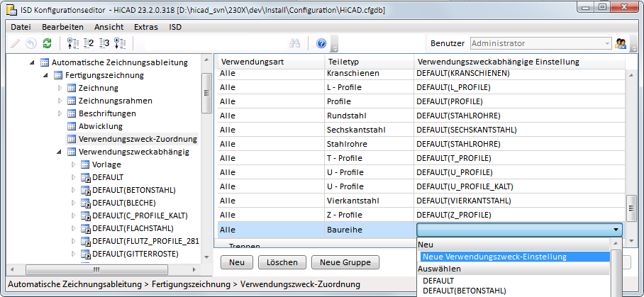Click the Verwendungsart column header

click(x=271, y=62)
